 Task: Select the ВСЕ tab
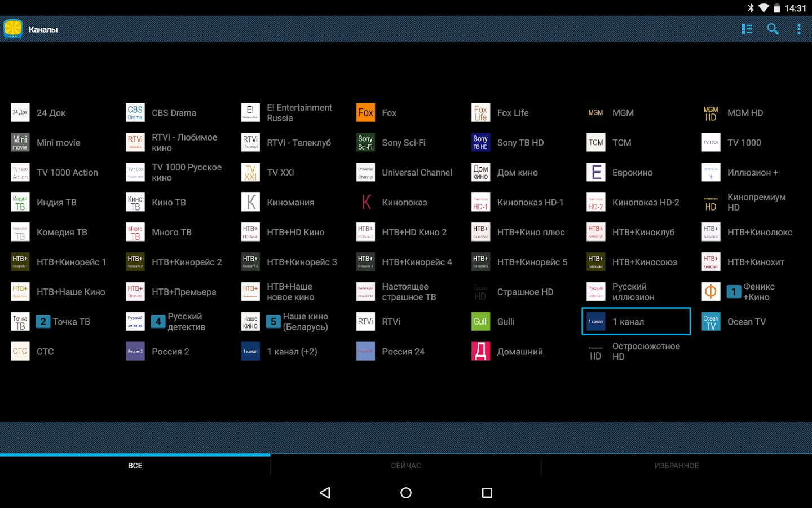click(135, 466)
